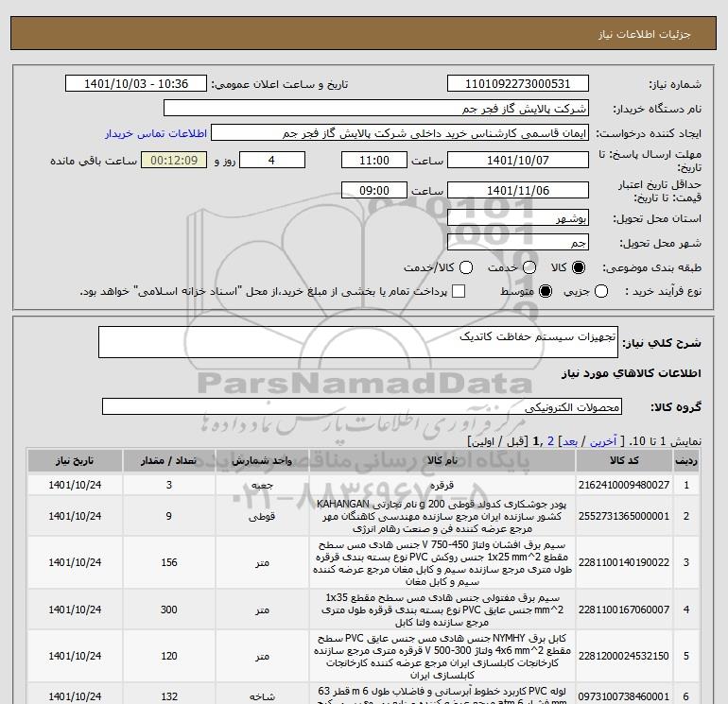This screenshot has width=728, height=704.
Task: Click quantity 156 in row 3
Action: [169, 562]
